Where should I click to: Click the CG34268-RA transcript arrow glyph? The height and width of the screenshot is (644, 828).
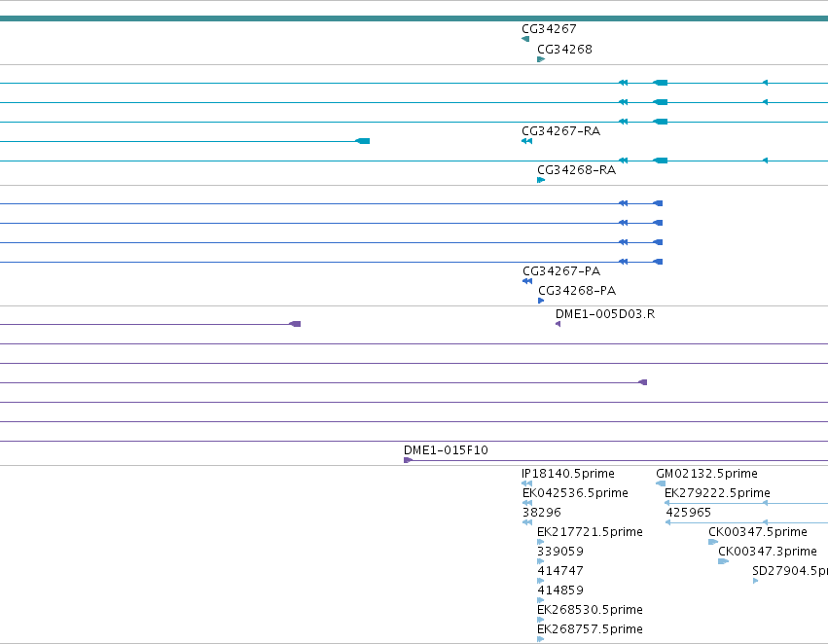pyautogui.click(x=541, y=180)
